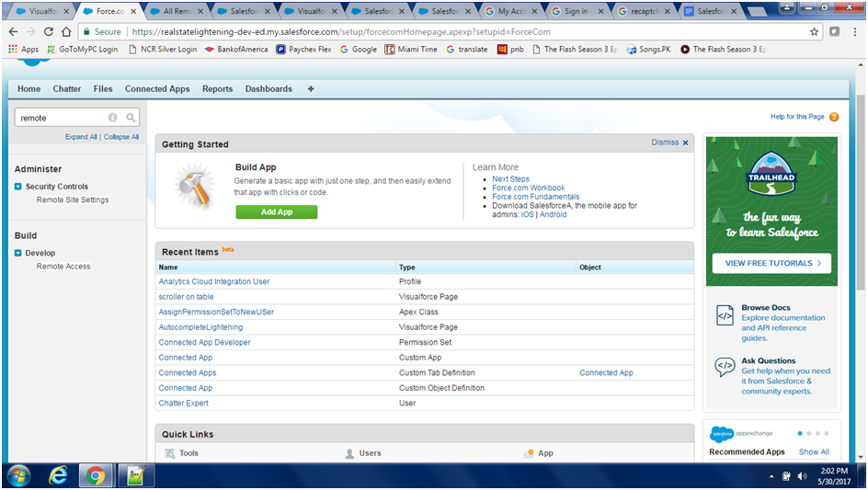Screen dimensions: 868x490
Task: Click the green Add App button
Action: tap(276, 211)
